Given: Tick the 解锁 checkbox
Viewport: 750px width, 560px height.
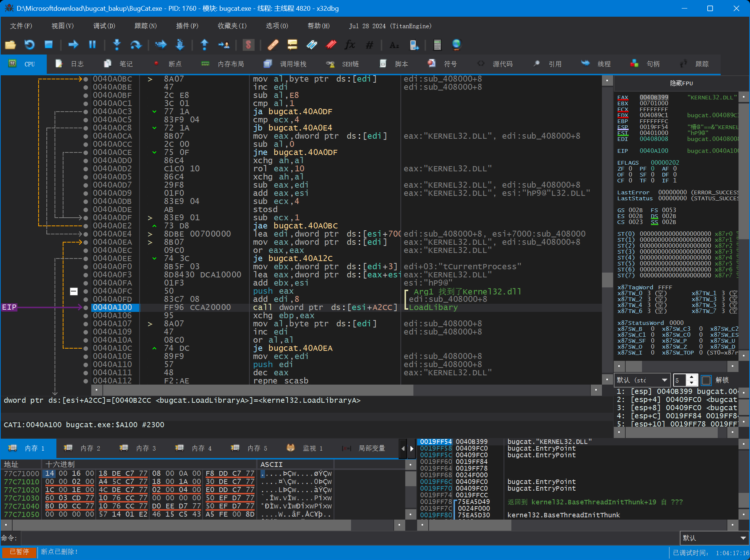Looking at the screenshot, I should click(706, 380).
